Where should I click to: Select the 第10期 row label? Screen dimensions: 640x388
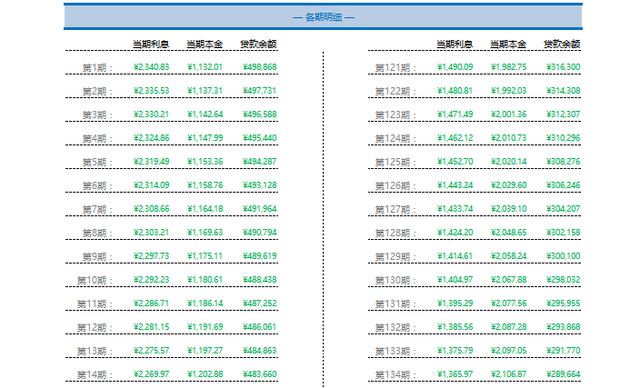(95, 280)
